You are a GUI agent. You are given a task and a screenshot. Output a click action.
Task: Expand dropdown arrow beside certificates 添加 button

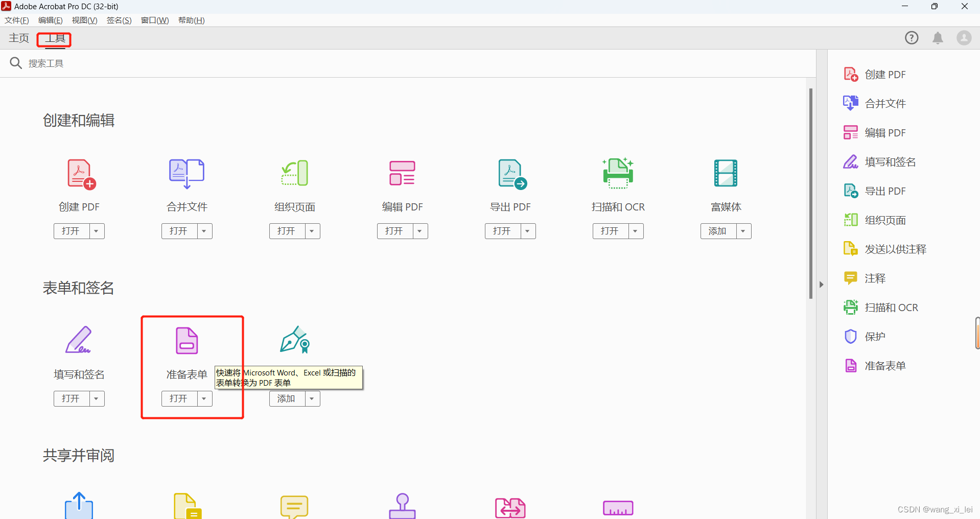(312, 398)
